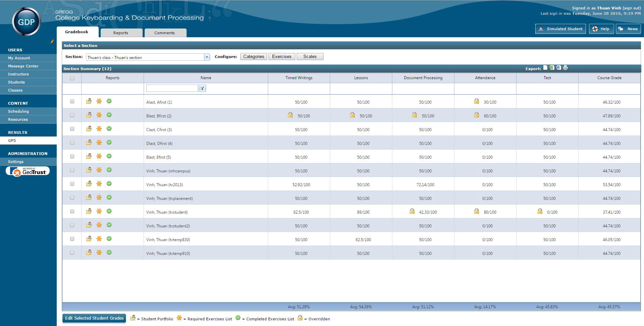Check the box for Vinh, Thuan (mhcampus)
Image resolution: width=644 pixels, height=326 pixels.
click(x=72, y=170)
